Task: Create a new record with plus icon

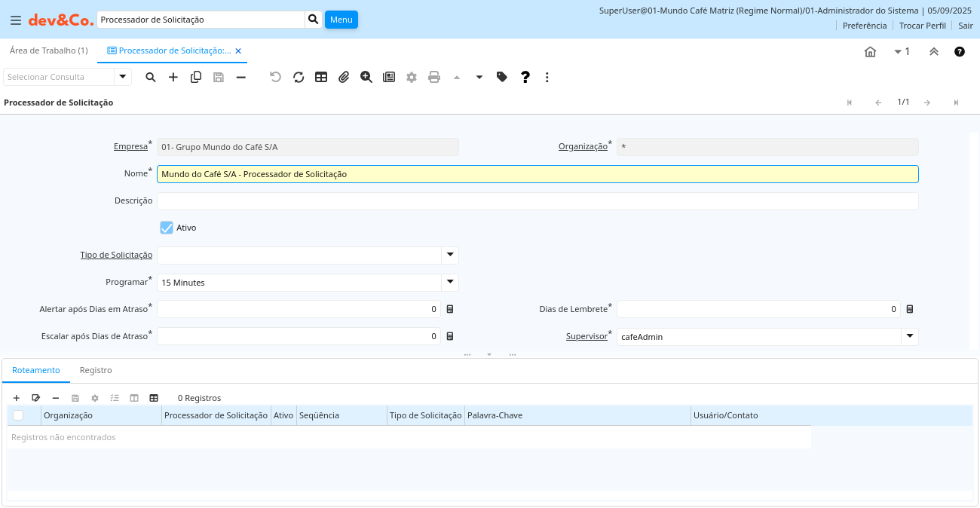Action: [173, 77]
